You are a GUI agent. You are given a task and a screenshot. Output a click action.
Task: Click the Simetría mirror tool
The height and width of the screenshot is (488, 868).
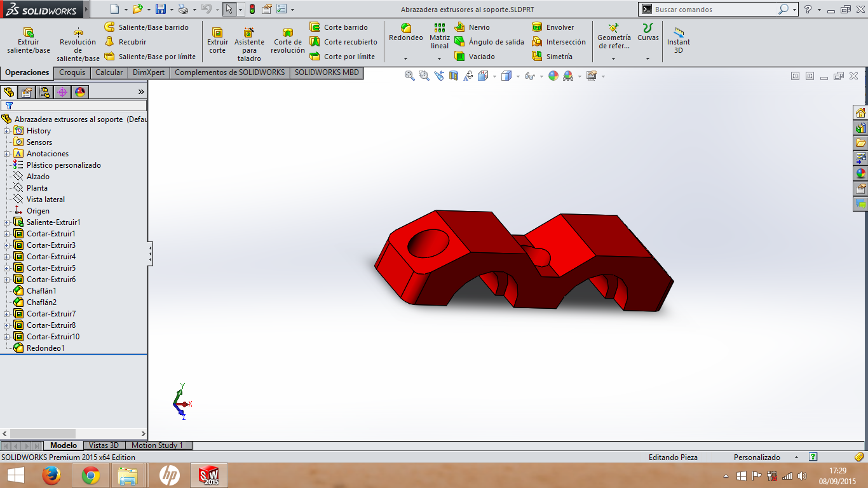552,57
